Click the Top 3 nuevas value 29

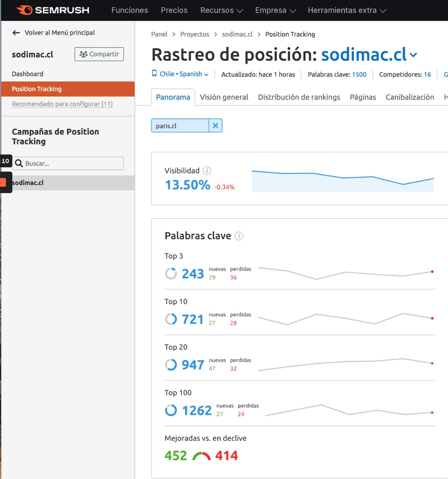tap(212, 277)
